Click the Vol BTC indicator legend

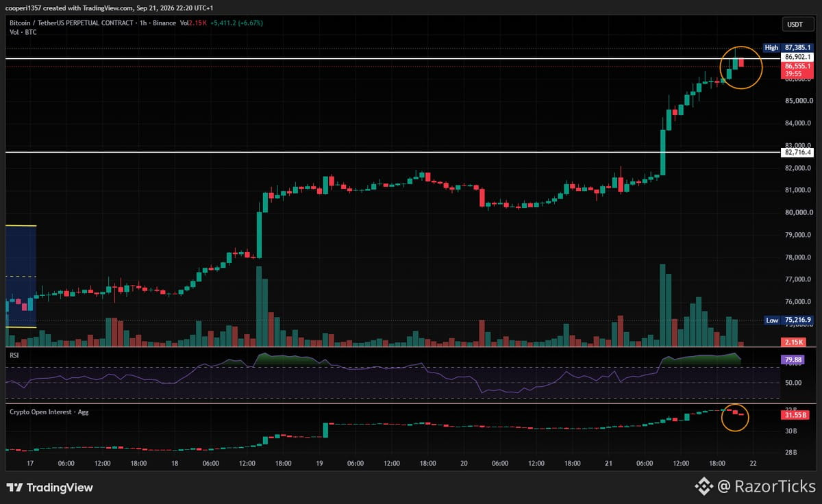23,32
